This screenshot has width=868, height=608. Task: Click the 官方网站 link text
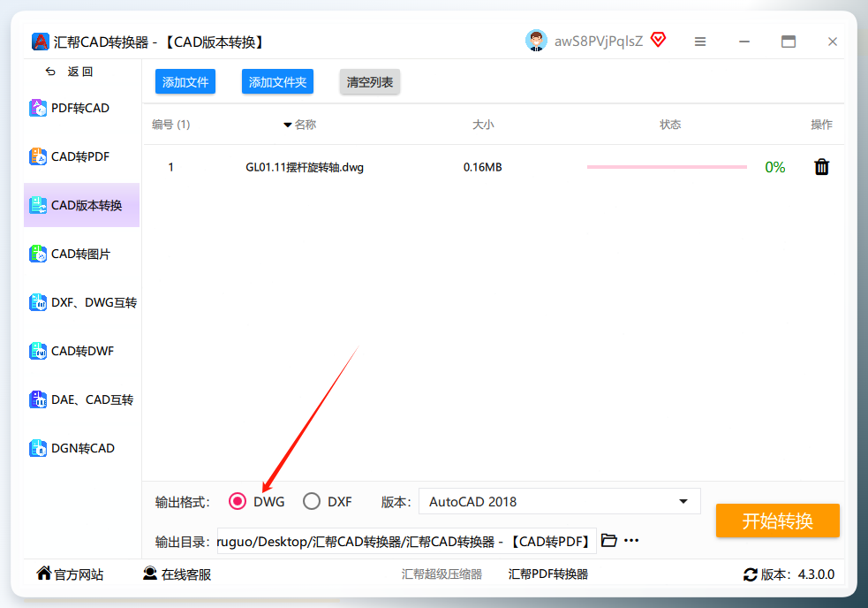(x=79, y=574)
